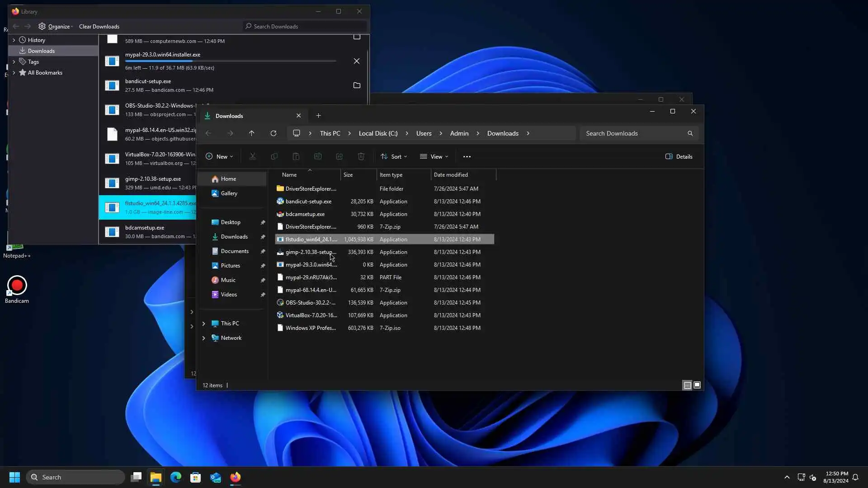Expand the History tree in Library
Screen dimensions: 868x488
click(14, 40)
